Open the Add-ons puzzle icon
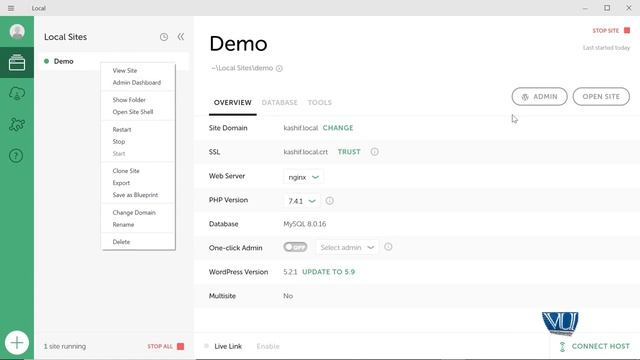Screen dimensions: 640x360 [x=17, y=124]
